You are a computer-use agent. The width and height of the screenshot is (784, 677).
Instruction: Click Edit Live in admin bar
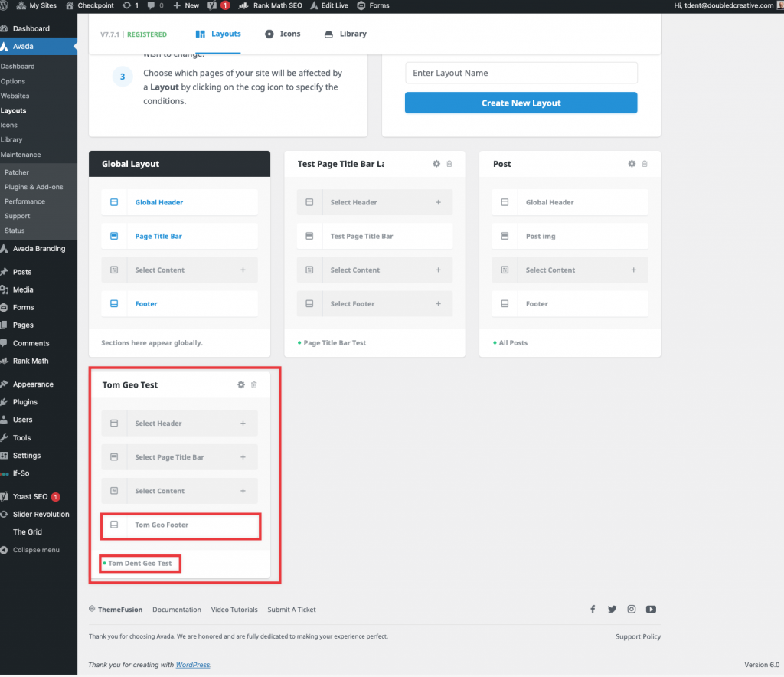[329, 5]
